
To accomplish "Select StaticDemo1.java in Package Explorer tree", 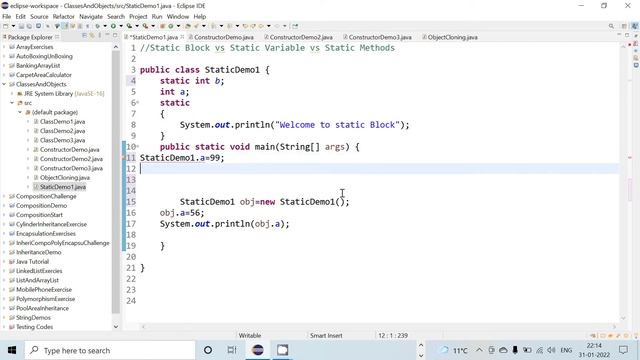I will (63, 187).
